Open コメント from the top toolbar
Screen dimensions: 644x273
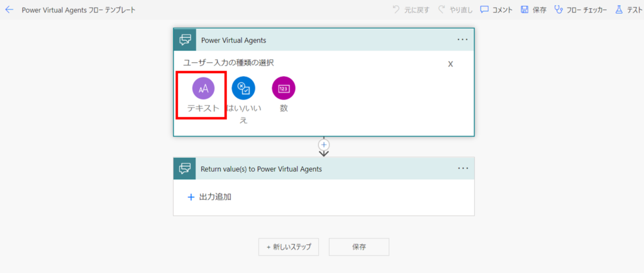point(497,10)
